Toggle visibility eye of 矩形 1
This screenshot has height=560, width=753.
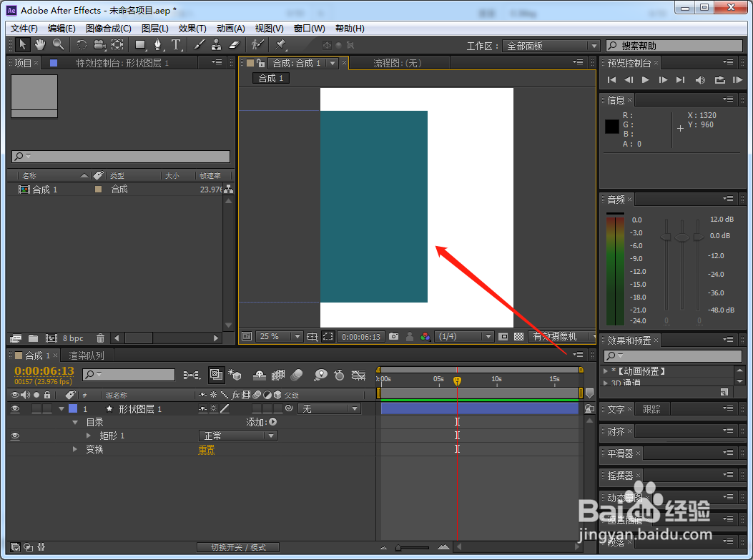click(15, 436)
